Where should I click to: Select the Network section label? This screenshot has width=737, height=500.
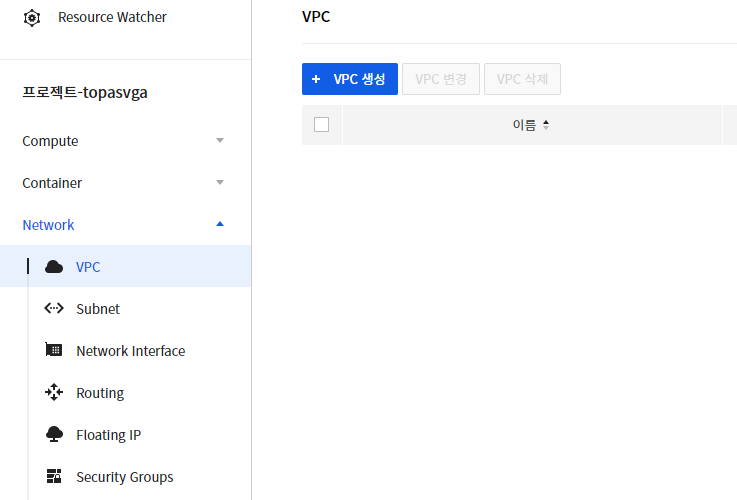point(48,225)
